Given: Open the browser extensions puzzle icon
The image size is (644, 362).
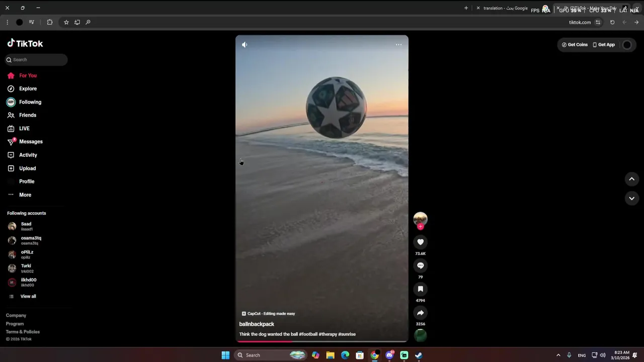Looking at the screenshot, I should [50, 22].
